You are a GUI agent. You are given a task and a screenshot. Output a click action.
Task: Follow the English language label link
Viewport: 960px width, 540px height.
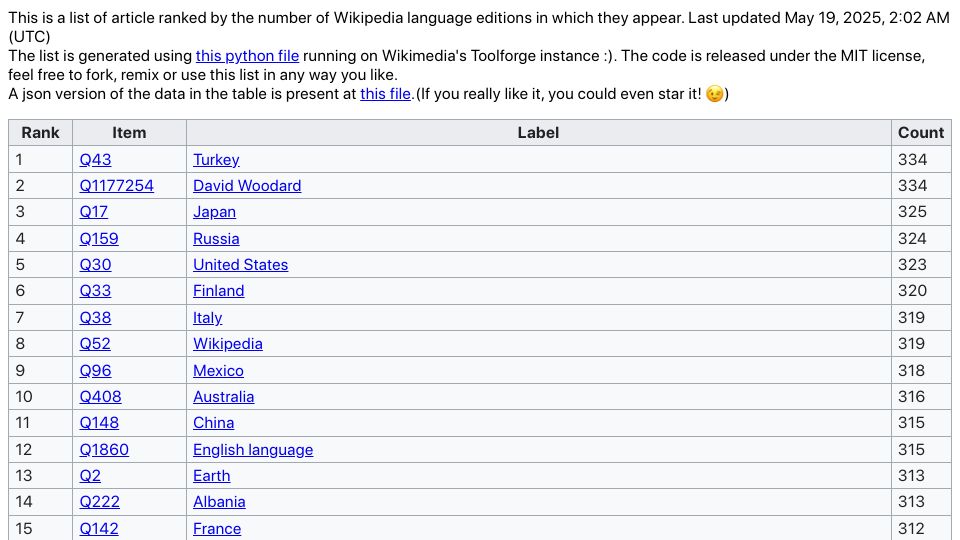point(253,449)
